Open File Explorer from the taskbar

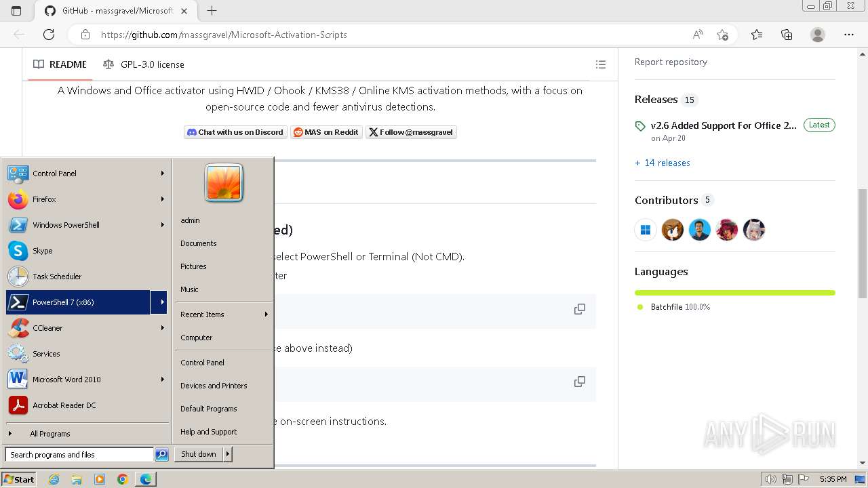(77, 479)
